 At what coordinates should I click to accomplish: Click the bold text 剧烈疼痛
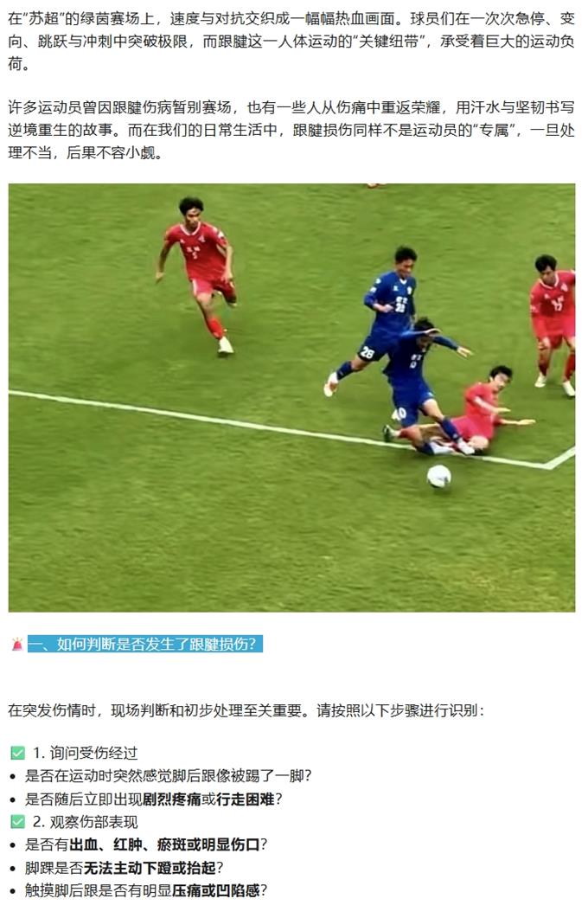click(172, 799)
